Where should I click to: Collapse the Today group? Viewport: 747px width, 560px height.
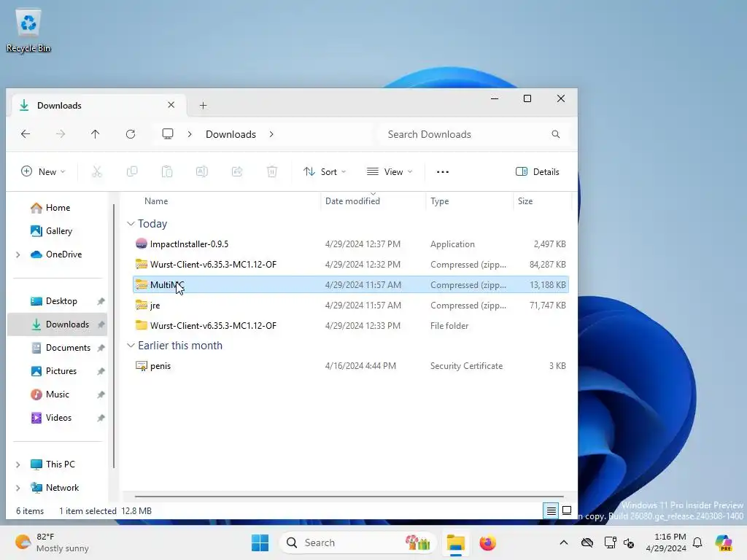click(x=131, y=223)
